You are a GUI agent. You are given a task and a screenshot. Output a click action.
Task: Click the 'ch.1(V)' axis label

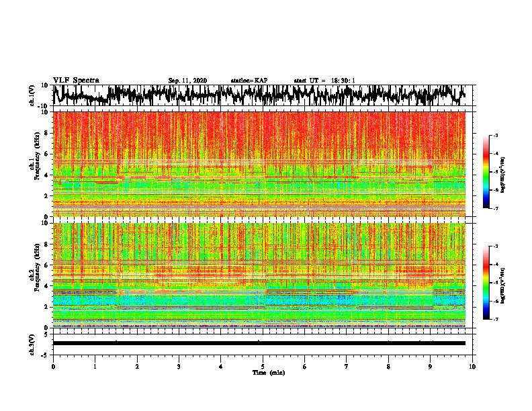pos(32,95)
